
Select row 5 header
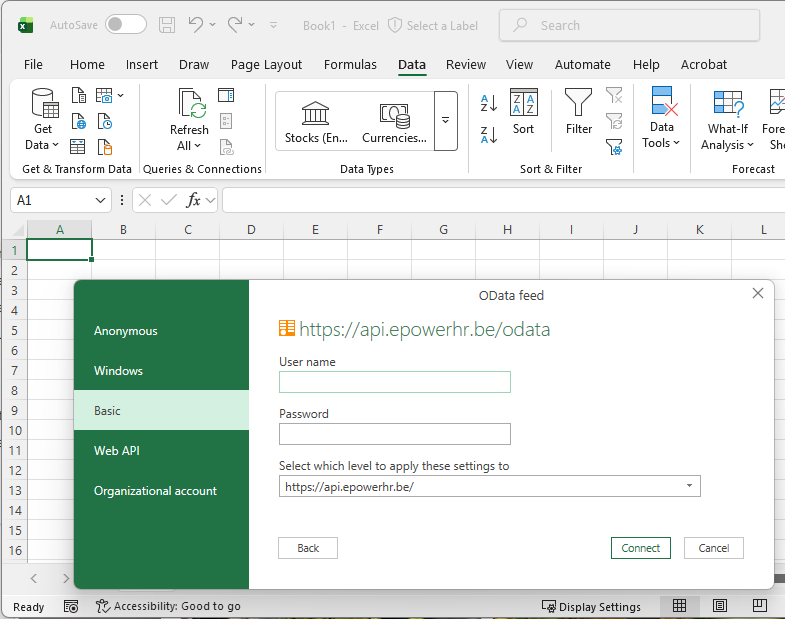pyautogui.click(x=14, y=331)
